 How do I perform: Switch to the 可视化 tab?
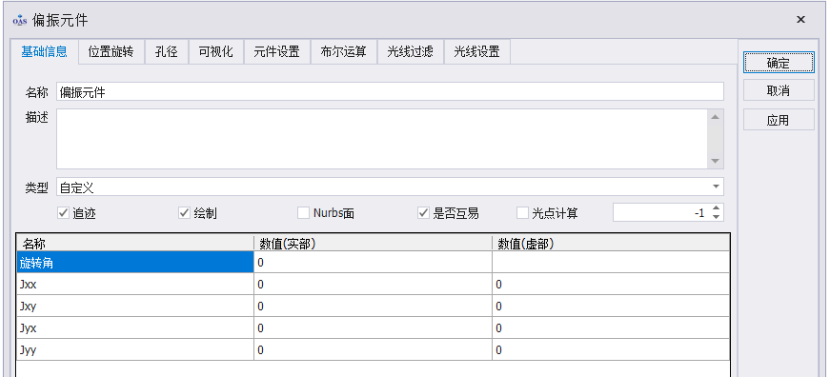coord(216,52)
